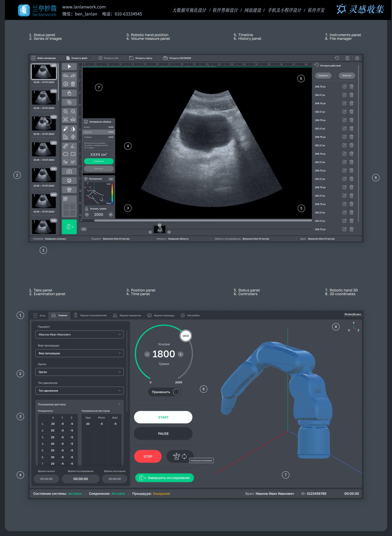Select the second ultrasound thumbnail
The image size is (392, 536).
pos(44,97)
